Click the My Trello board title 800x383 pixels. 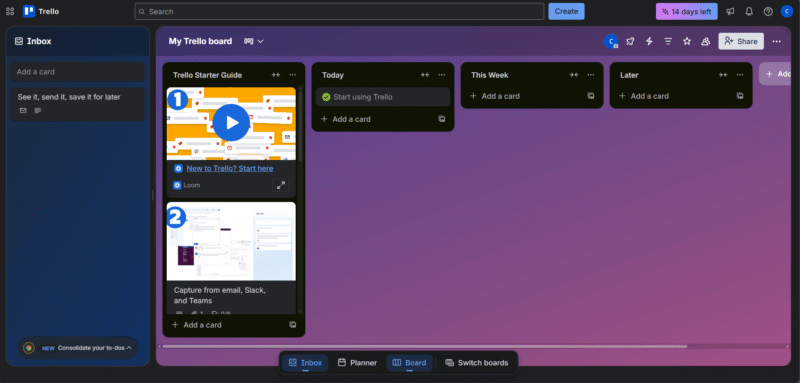[200, 41]
